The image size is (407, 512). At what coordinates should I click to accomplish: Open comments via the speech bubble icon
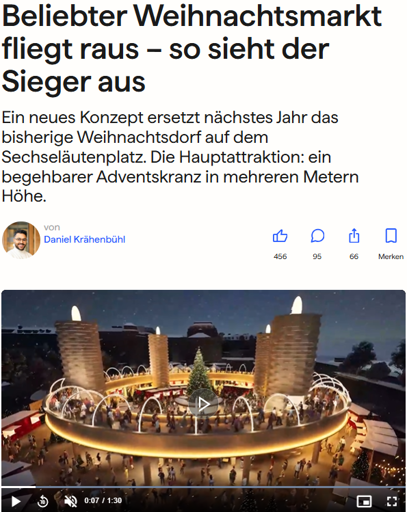pyautogui.click(x=317, y=236)
